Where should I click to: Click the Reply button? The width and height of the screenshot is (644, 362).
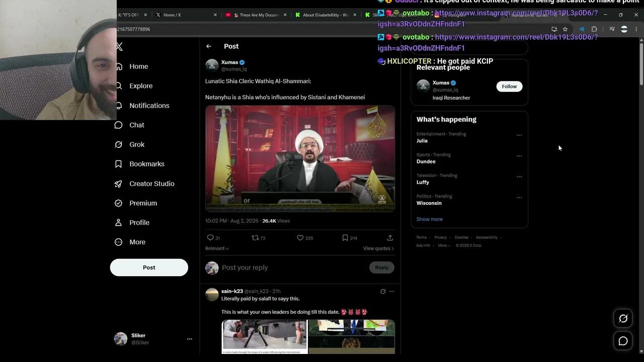(x=381, y=267)
